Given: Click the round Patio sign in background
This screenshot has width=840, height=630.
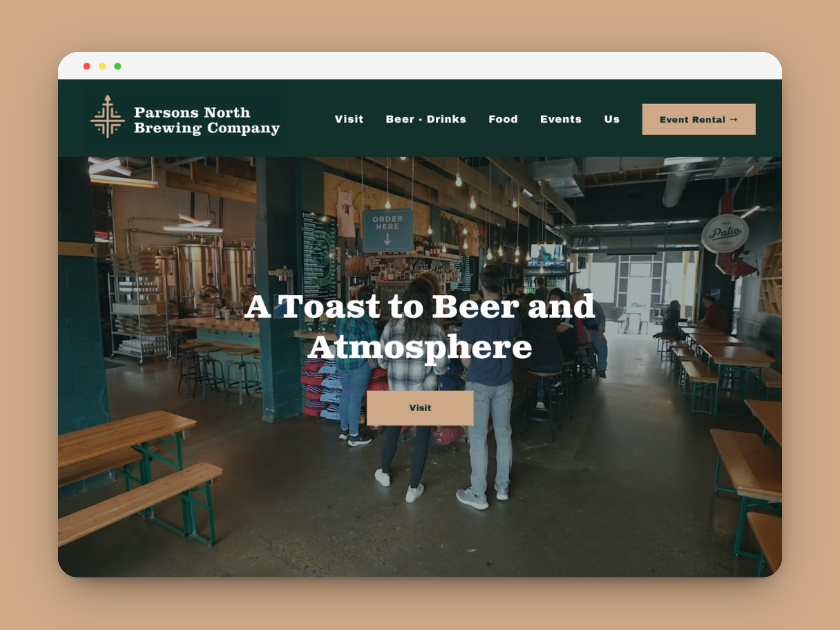Looking at the screenshot, I should click(724, 233).
